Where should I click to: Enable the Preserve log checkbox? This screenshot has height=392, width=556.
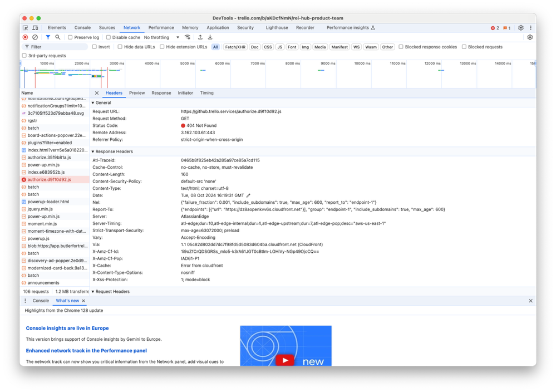(x=70, y=37)
